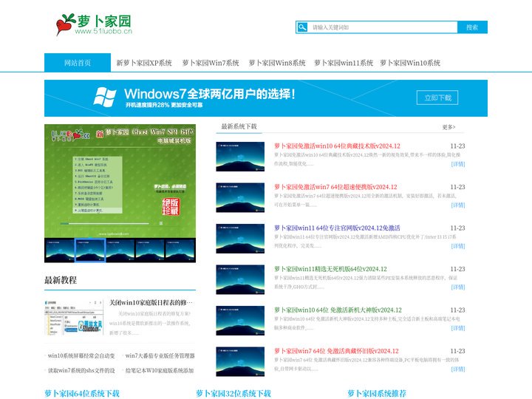Click [详情] for win11 64位专注官网版
The height and width of the screenshot is (399, 532).
(x=458, y=246)
